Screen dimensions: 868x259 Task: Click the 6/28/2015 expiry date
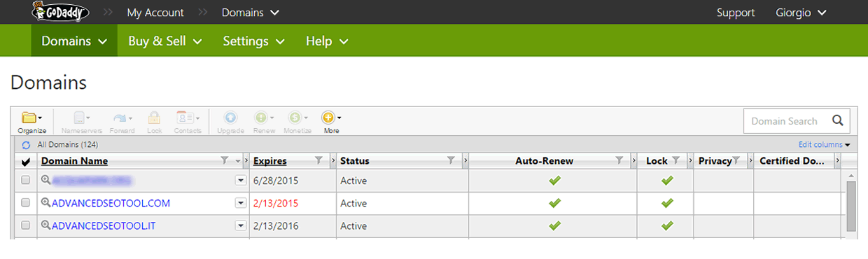pyautogui.click(x=276, y=181)
